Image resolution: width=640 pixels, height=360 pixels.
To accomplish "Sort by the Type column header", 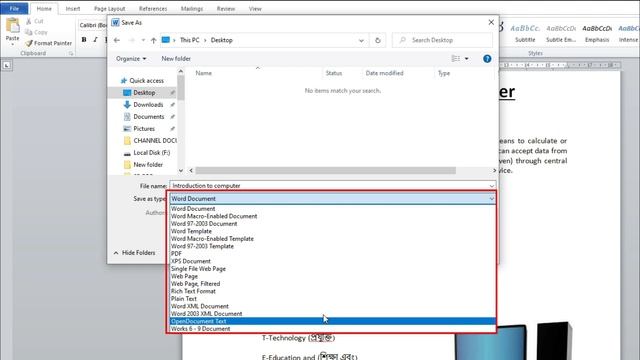I will (x=444, y=73).
